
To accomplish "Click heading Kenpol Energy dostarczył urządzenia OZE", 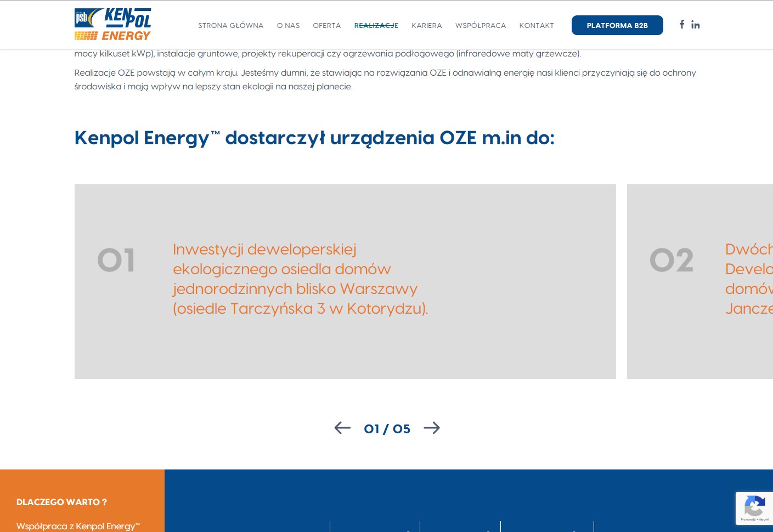I will point(314,138).
